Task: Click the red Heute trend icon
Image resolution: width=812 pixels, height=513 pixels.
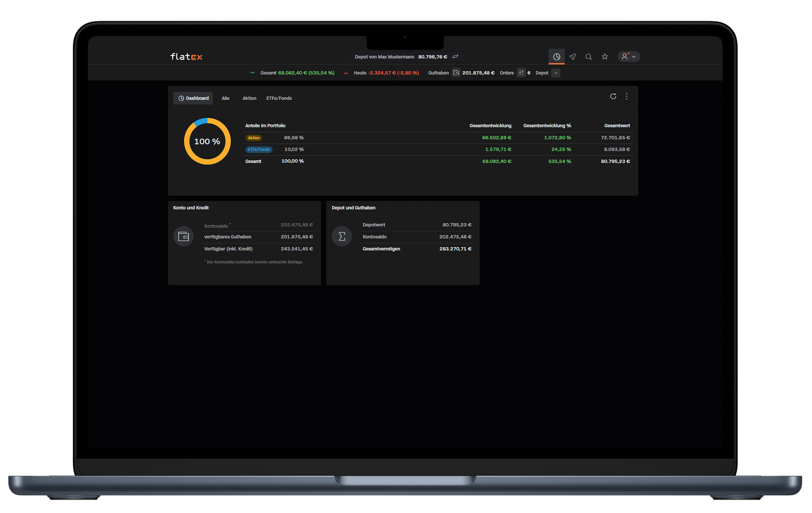Action: click(346, 73)
